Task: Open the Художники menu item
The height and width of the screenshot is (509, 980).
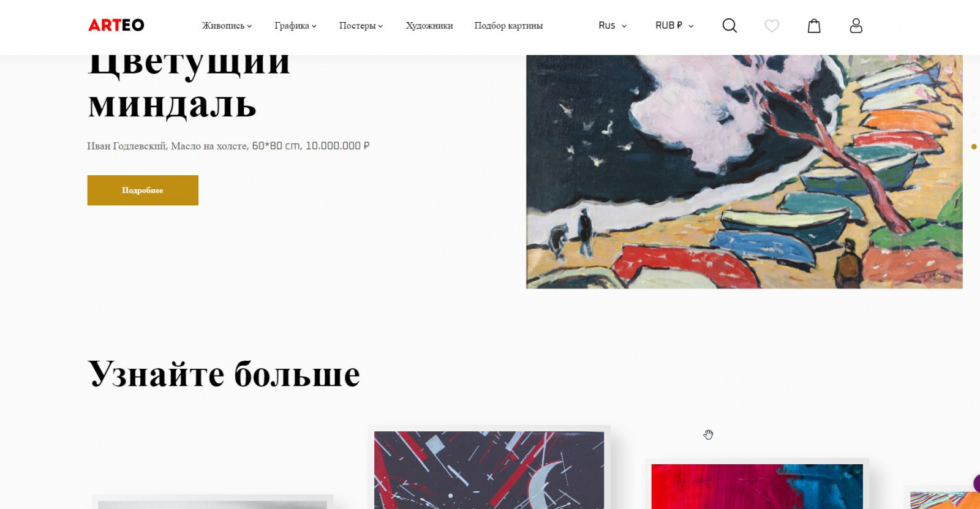Action: click(x=429, y=26)
